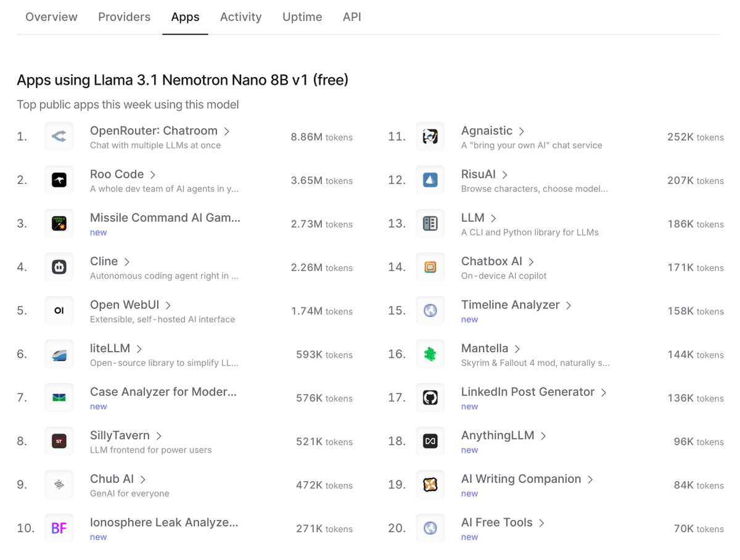
Task: Click the AI Free Tools globe icon
Action: (x=430, y=528)
